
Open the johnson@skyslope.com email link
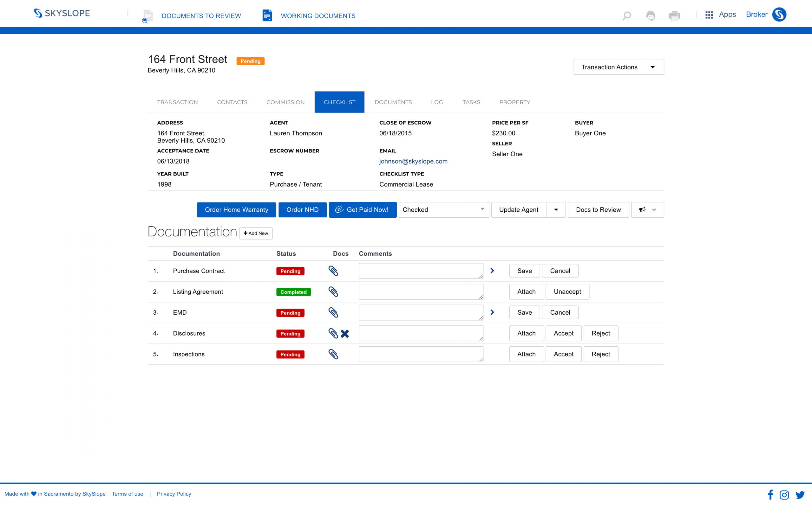[x=413, y=161]
